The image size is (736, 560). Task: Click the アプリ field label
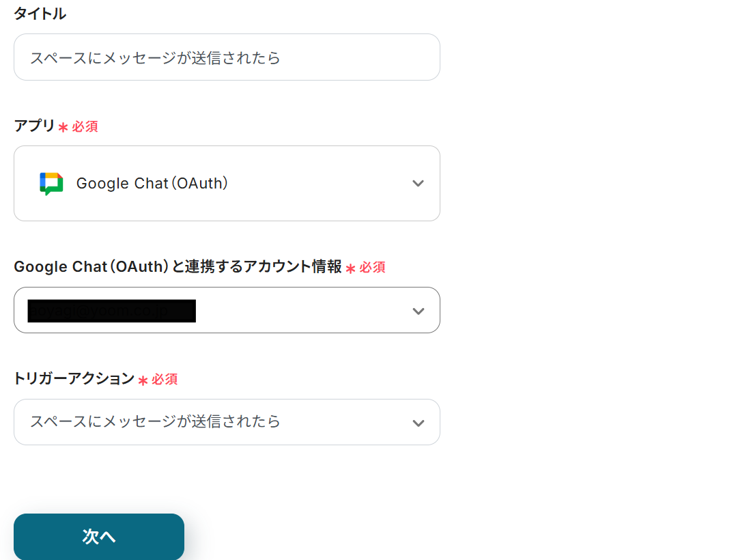[x=34, y=126]
